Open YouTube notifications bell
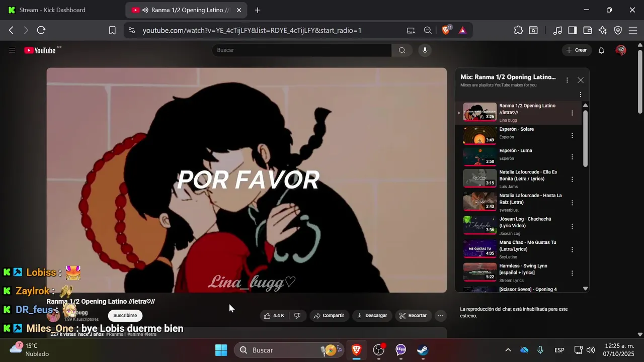Screen dimensions: 644x362 (601, 50)
